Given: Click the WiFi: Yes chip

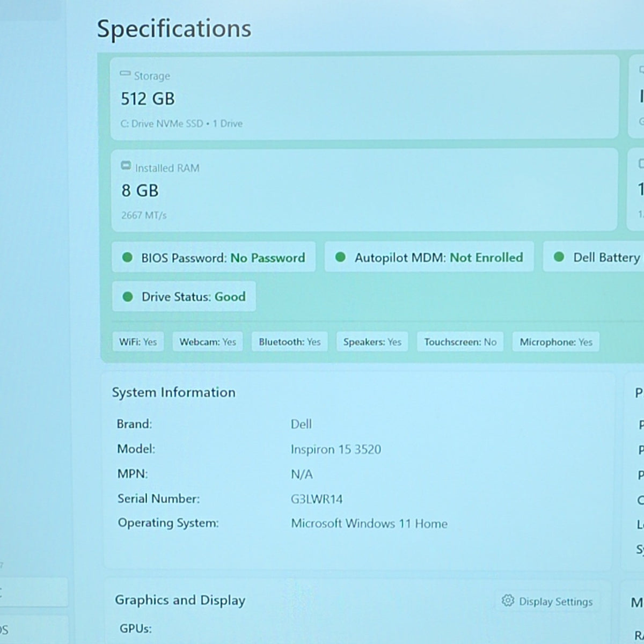Looking at the screenshot, I should click(138, 342).
